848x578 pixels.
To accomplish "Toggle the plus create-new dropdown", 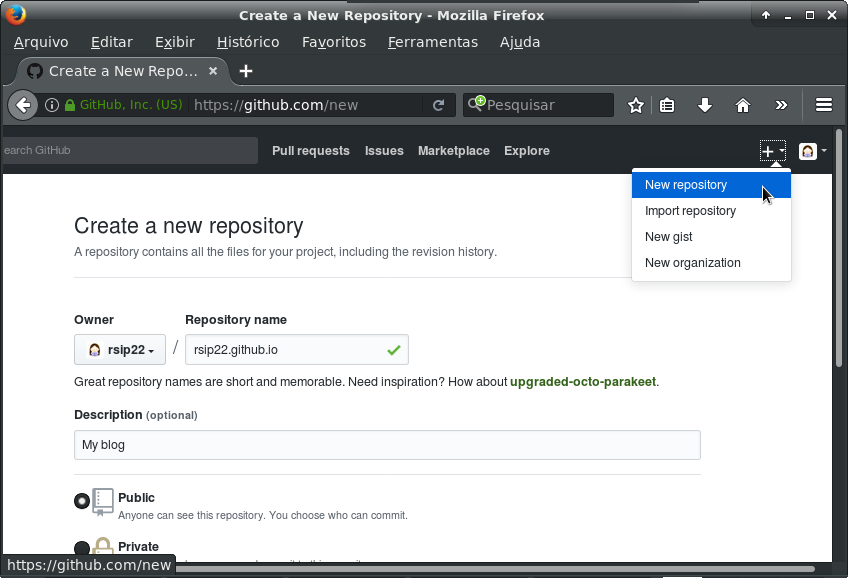I will click(772, 151).
